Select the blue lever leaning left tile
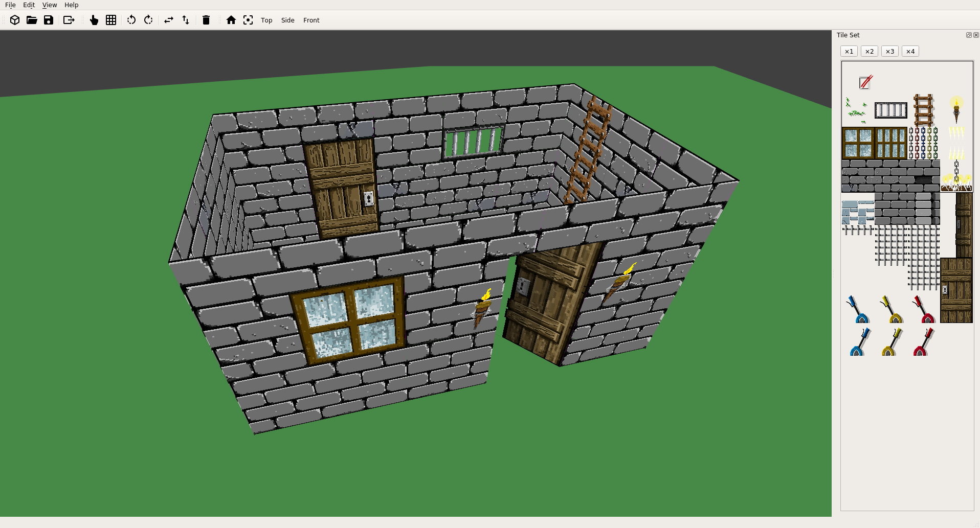The image size is (980, 528). 858,309
